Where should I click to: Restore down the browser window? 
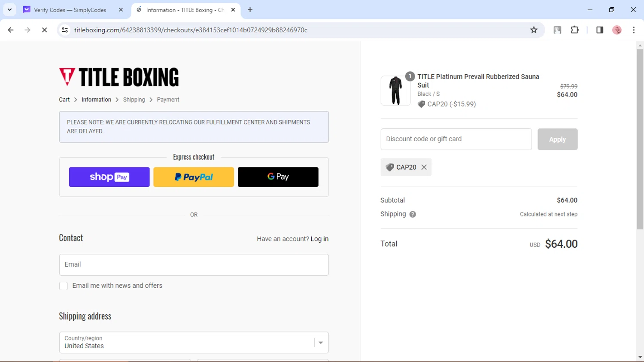[x=611, y=9]
